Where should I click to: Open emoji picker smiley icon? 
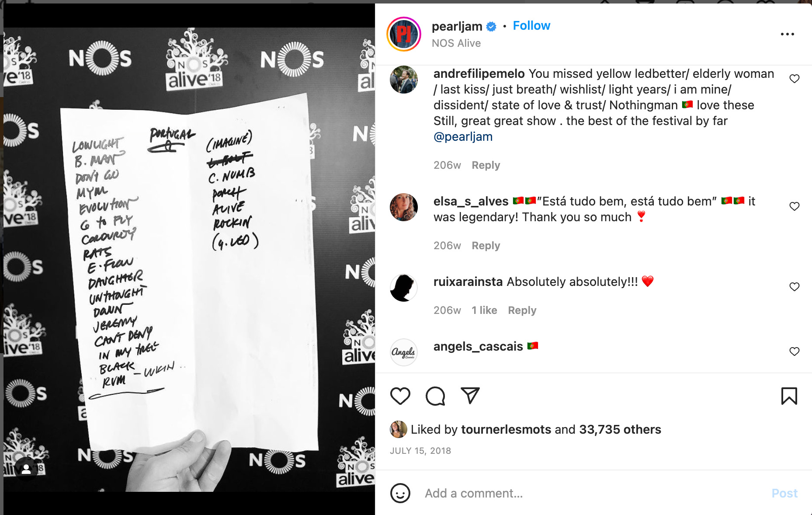(400, 493)
